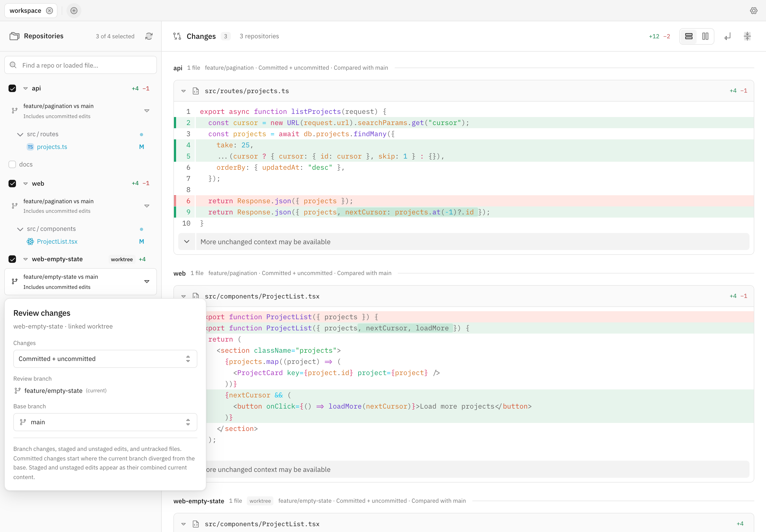Image resolution: width=766 pixels, height=532 pixels.
Task: Click the Repositories folder icon
Action: pos(14,36)
